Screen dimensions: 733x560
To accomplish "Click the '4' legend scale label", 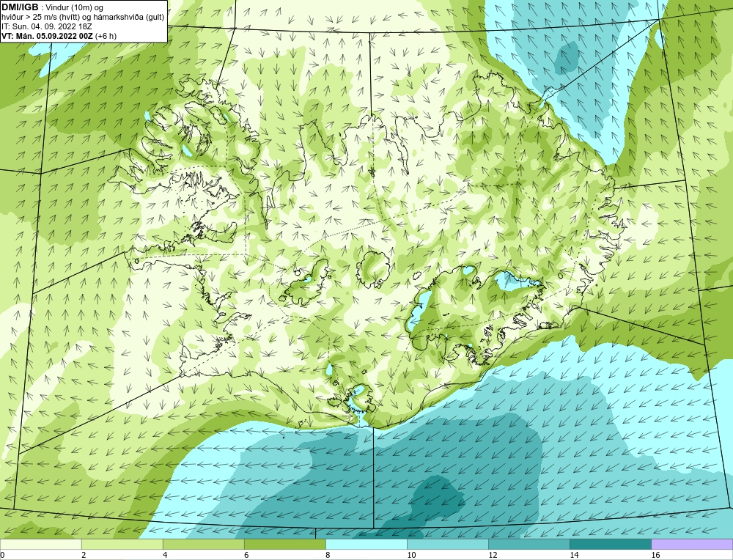I will [165, 556].
